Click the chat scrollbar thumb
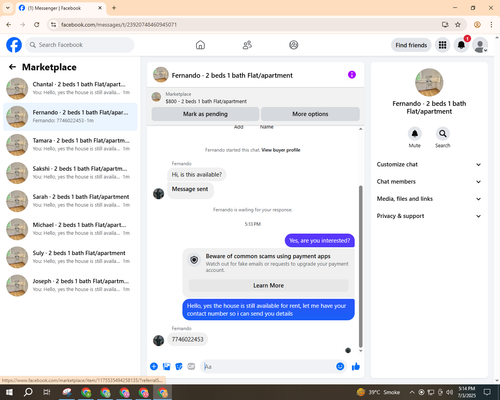The image size is (500, 400). pos(360,266)
